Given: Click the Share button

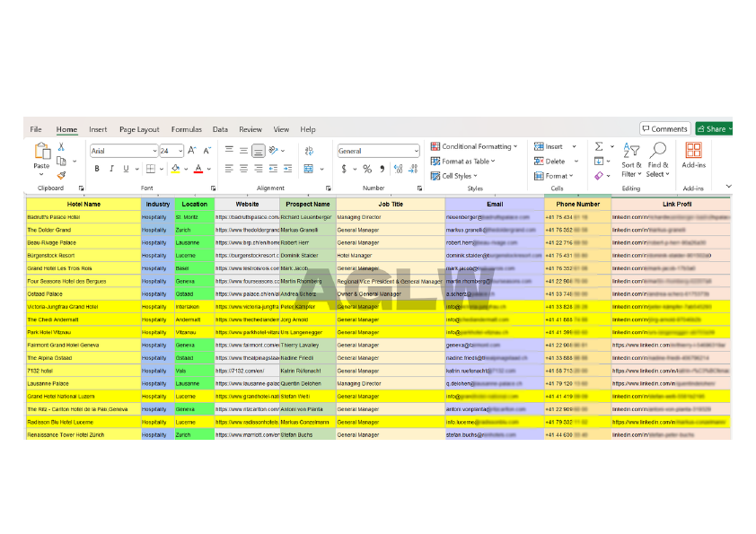Looking at the screenshot, I should (x=714, y=129).
